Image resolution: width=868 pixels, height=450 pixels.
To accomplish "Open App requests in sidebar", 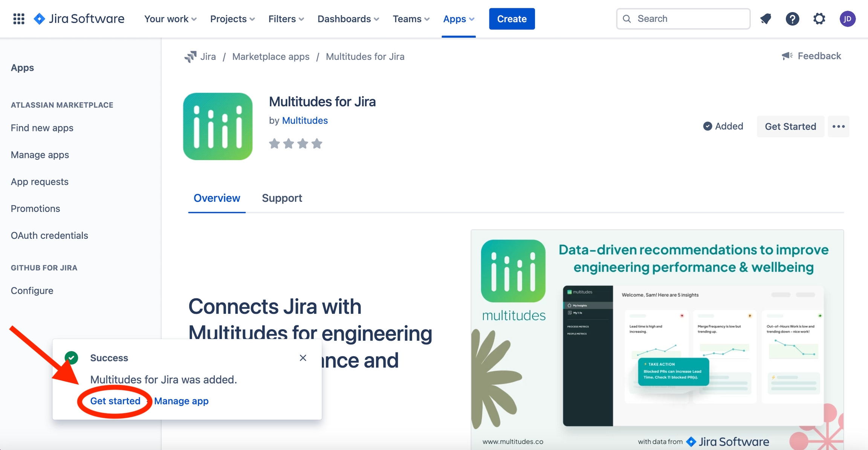I will 40,182.
